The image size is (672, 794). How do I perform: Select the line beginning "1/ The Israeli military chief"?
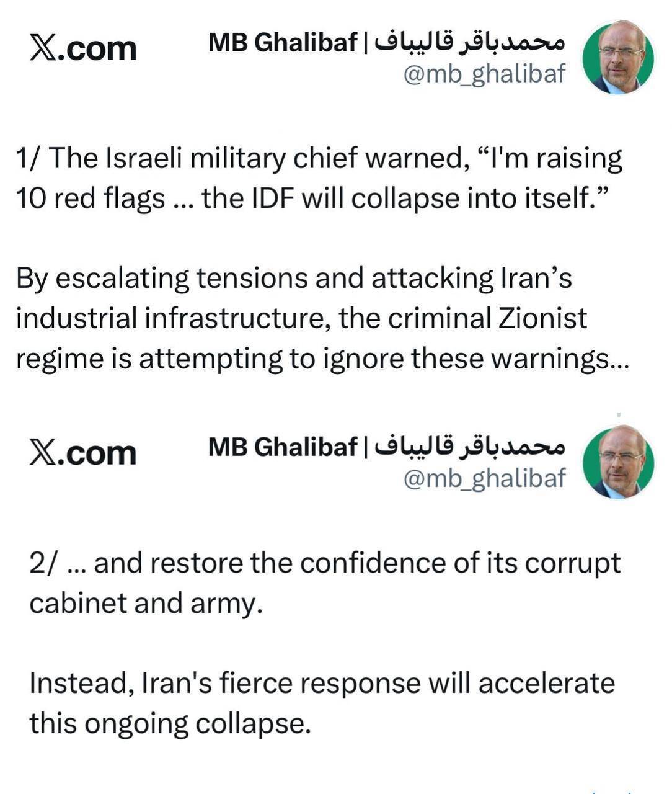point(319,159)
